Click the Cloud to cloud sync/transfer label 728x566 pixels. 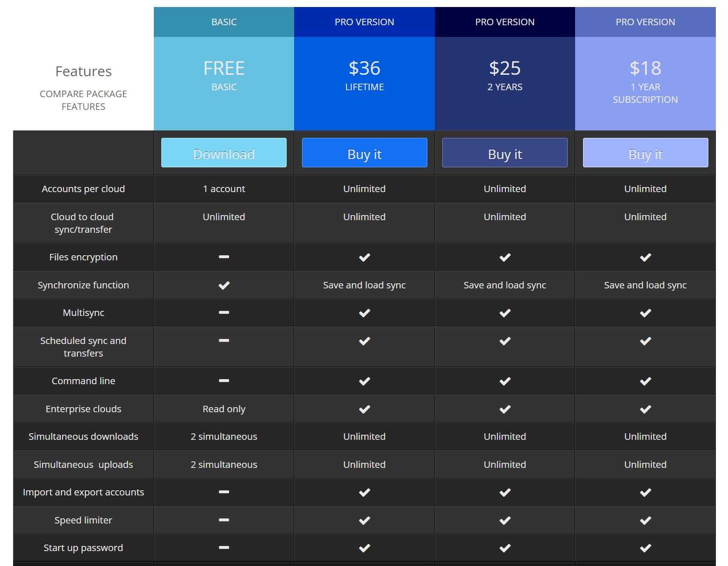(x=83, y=223)
